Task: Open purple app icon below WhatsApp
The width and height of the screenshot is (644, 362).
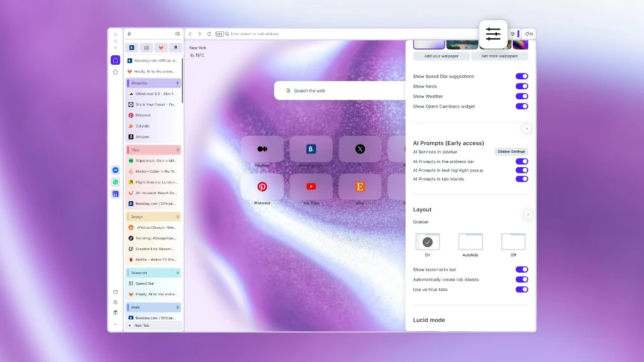Action: tap(116, 194)
